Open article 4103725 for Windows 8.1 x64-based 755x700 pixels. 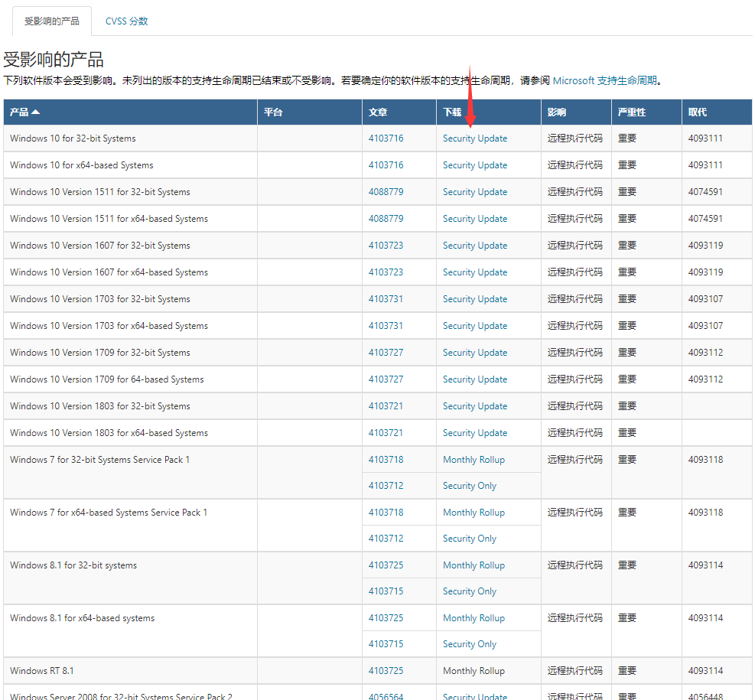(386, 618)
